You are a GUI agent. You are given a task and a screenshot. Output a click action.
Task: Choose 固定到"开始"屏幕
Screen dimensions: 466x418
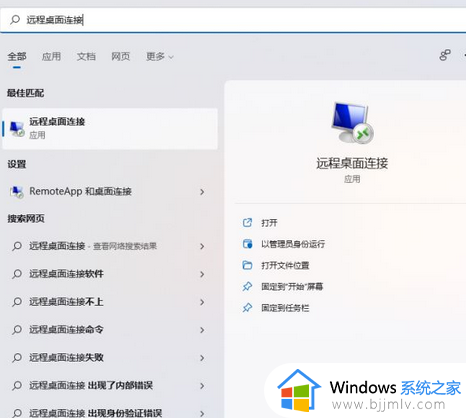click(292, 287)
